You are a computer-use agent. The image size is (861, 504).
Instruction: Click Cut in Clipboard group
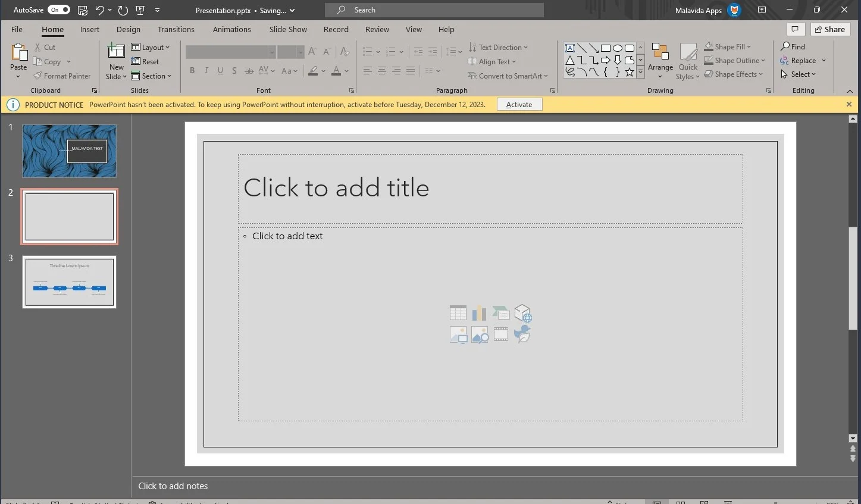click(45, 47)
